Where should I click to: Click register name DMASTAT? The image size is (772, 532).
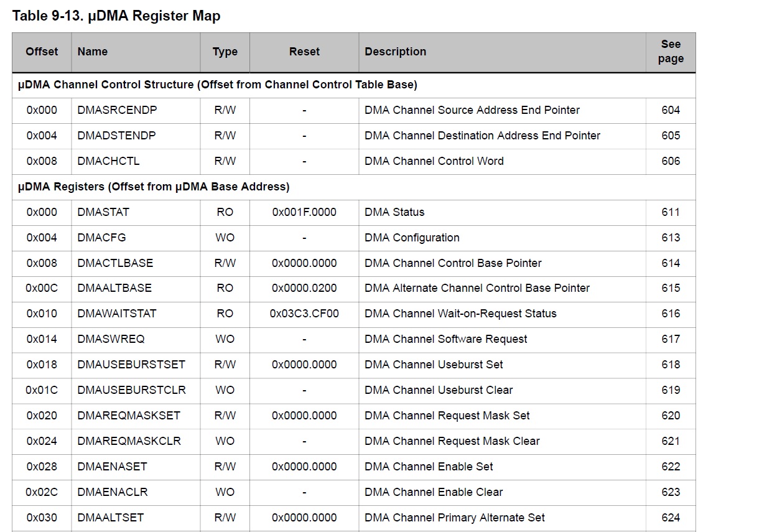coord(103,212)
